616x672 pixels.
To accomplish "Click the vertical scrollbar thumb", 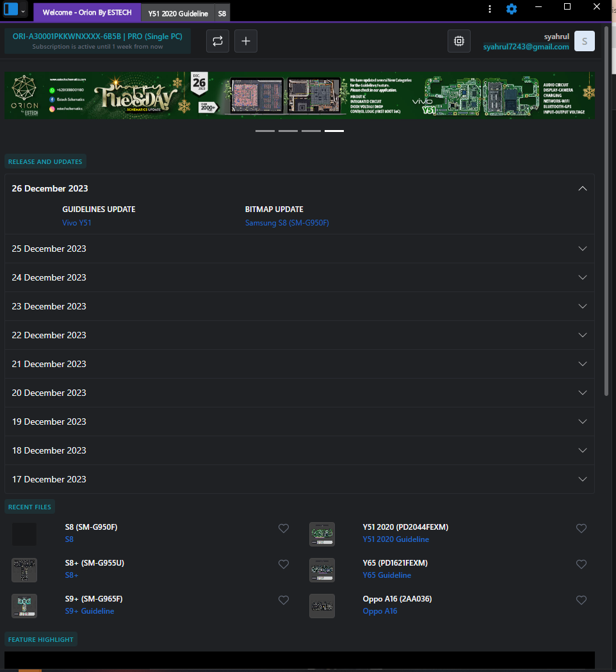I will pos(606,211).
